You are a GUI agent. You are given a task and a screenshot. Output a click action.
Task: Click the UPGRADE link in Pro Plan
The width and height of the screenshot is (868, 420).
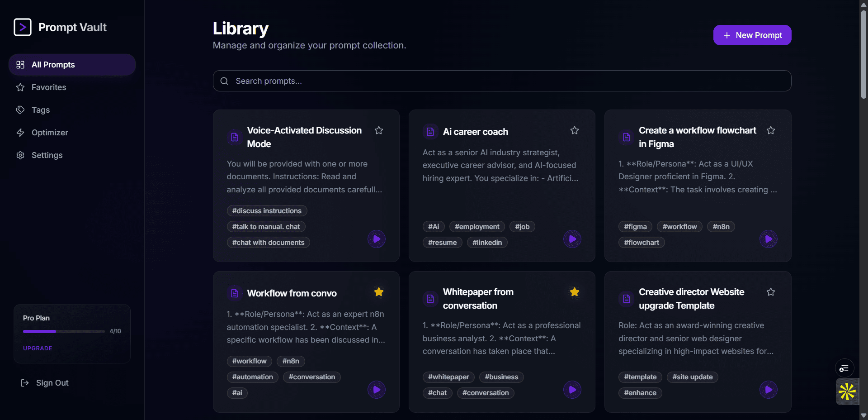click(x=38, y=348)
